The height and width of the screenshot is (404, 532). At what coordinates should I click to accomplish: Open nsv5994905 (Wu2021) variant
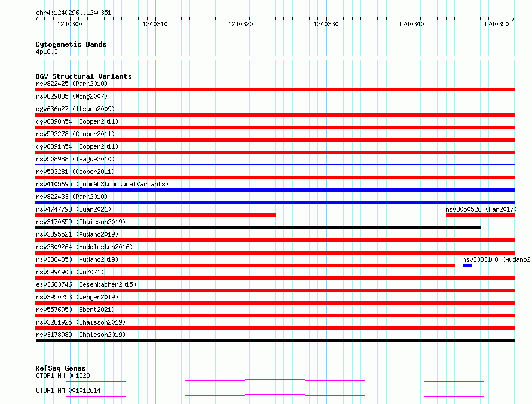click(70, 272)
